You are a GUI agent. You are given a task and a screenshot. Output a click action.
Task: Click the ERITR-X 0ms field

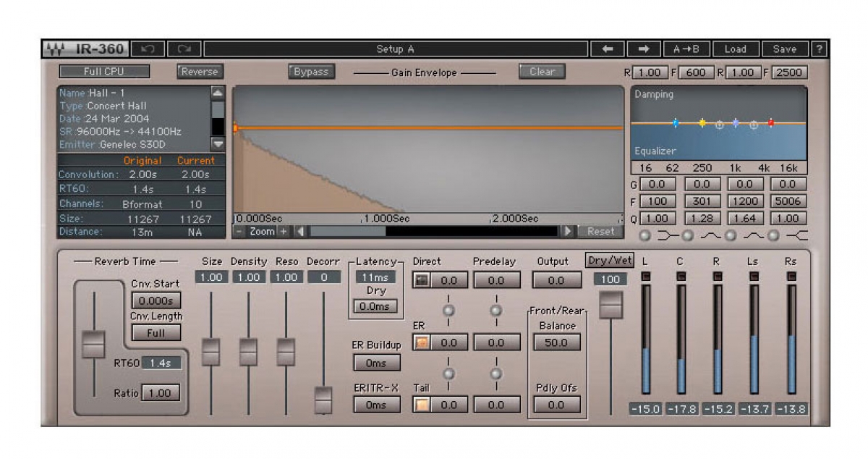pyautogui.click(x=376, y=405)
